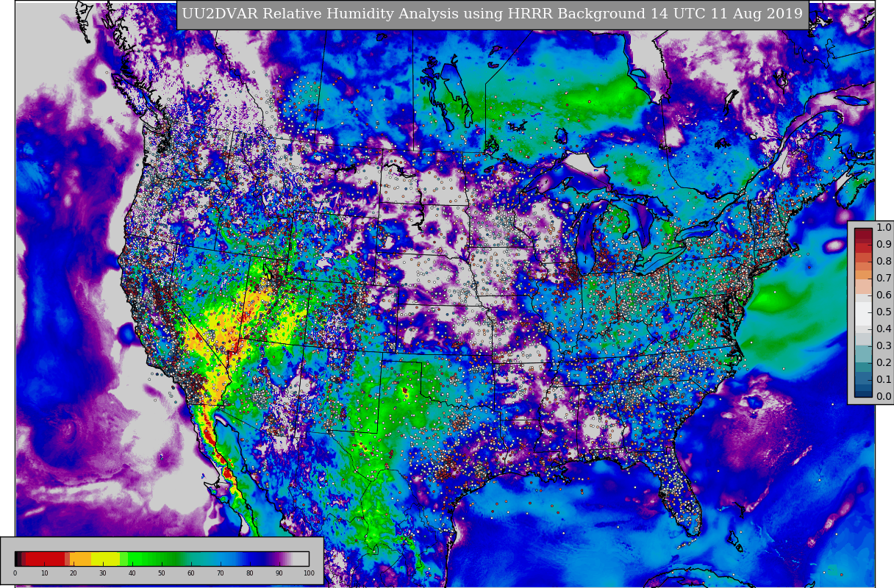
Task: Click the map title mentioning HRRR Background
Action: coord(493,14)
